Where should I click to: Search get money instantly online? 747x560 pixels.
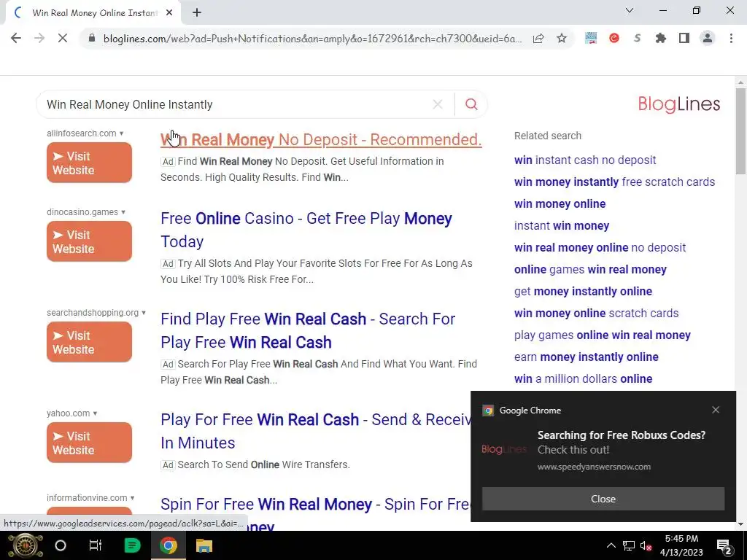click(583, 292)
